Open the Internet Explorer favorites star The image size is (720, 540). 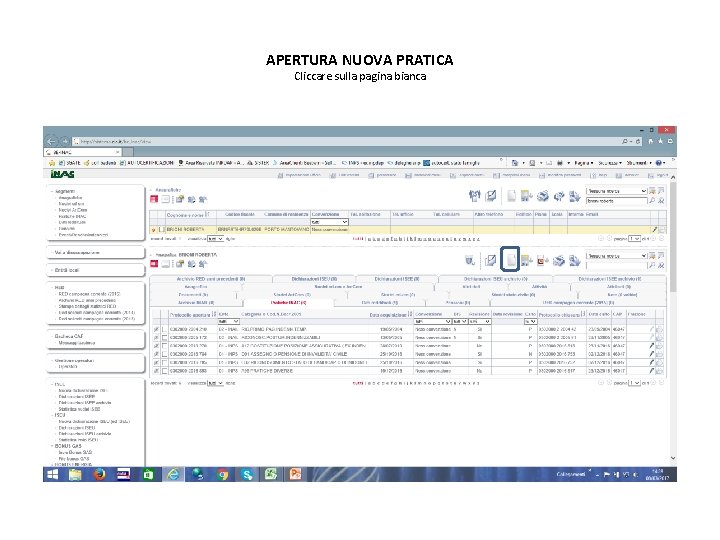[660, 141]
